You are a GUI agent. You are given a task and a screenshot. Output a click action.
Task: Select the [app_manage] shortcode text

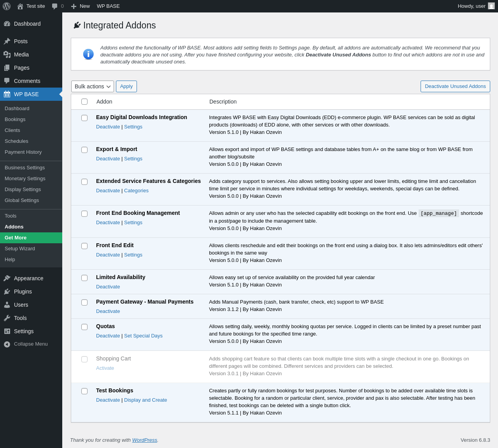439,213
